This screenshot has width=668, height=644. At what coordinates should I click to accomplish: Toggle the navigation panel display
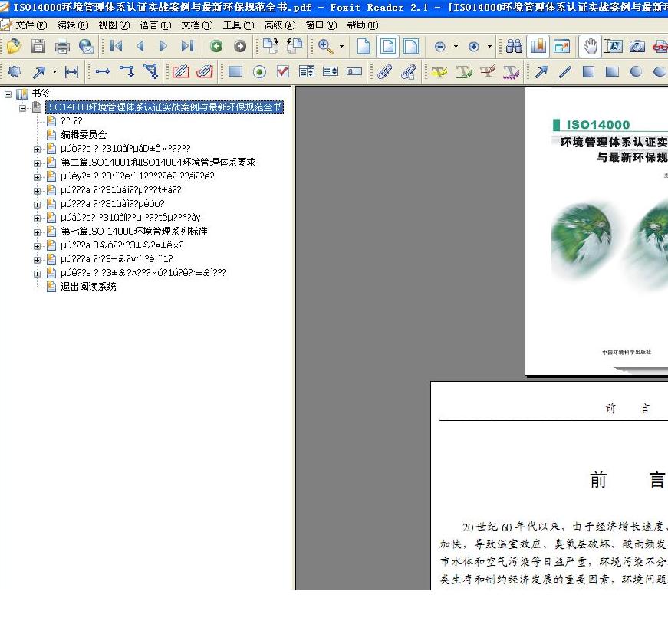coord(538,46)
